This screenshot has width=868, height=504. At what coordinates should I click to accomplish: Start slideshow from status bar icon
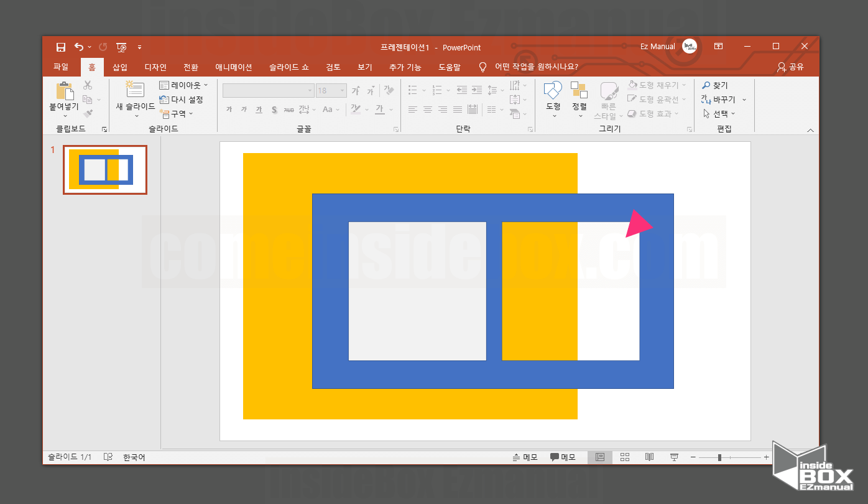tap(674, 457)
